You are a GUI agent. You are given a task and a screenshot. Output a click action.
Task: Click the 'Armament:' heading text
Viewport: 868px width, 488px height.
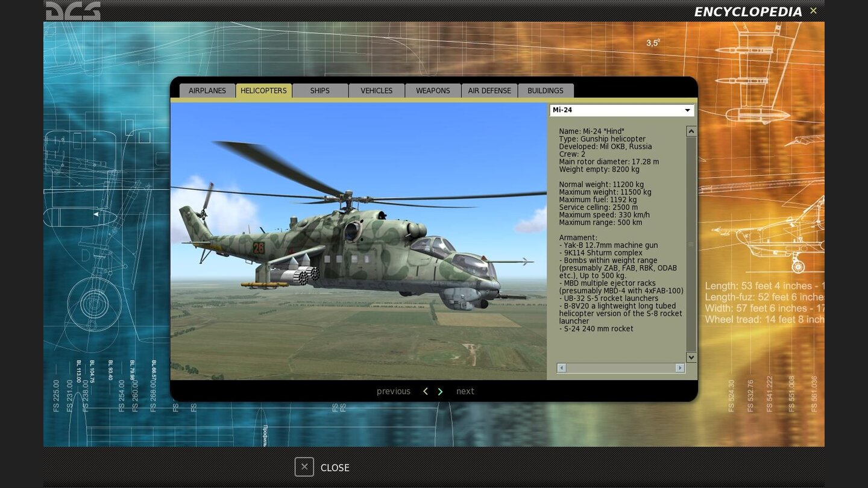pos(578,238)
